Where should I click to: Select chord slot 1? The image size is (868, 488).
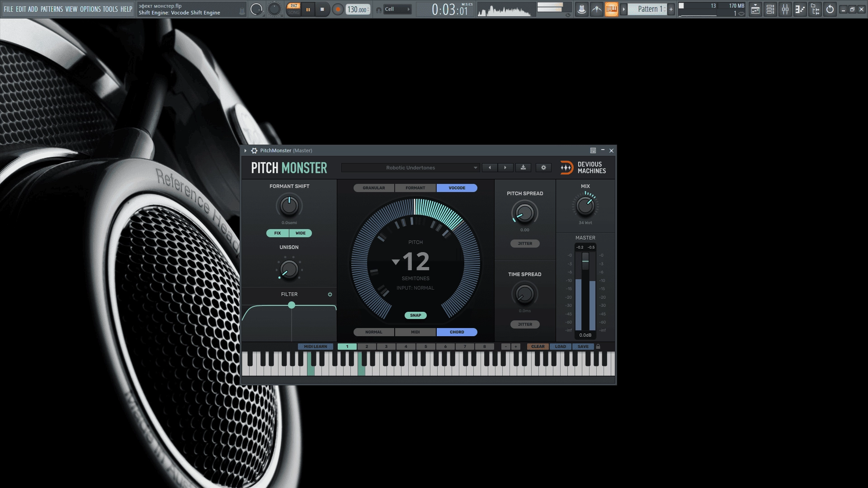coord(347,347)
